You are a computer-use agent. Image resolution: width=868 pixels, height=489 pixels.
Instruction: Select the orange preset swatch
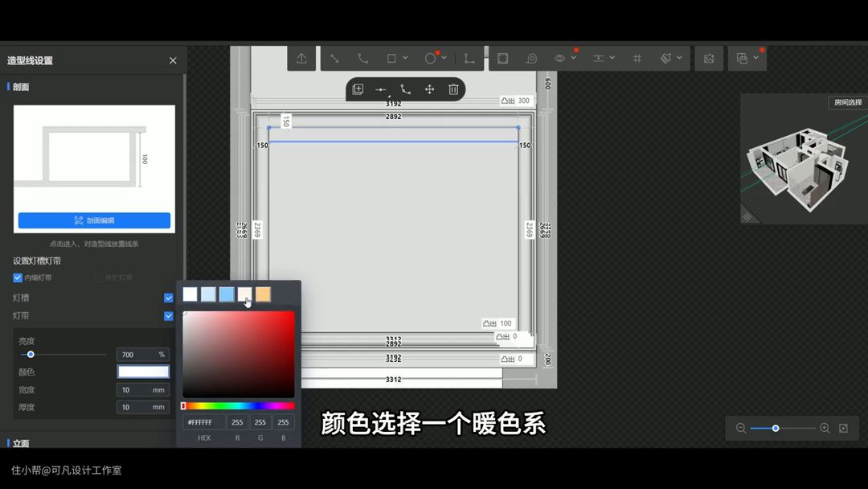(263, 294)
